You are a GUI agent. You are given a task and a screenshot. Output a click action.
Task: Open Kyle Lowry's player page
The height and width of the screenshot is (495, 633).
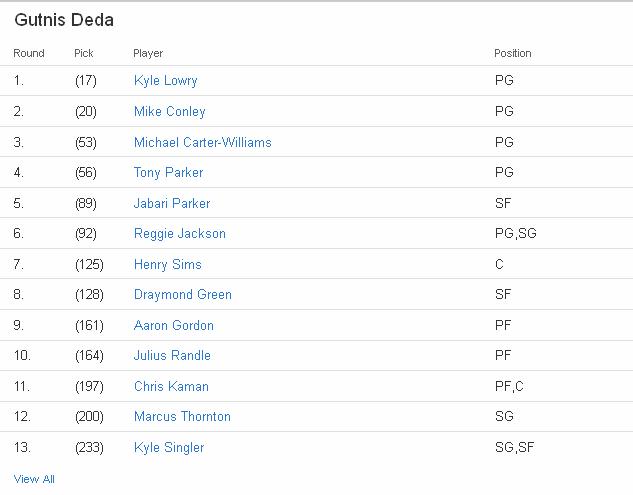tap(166, 81)
